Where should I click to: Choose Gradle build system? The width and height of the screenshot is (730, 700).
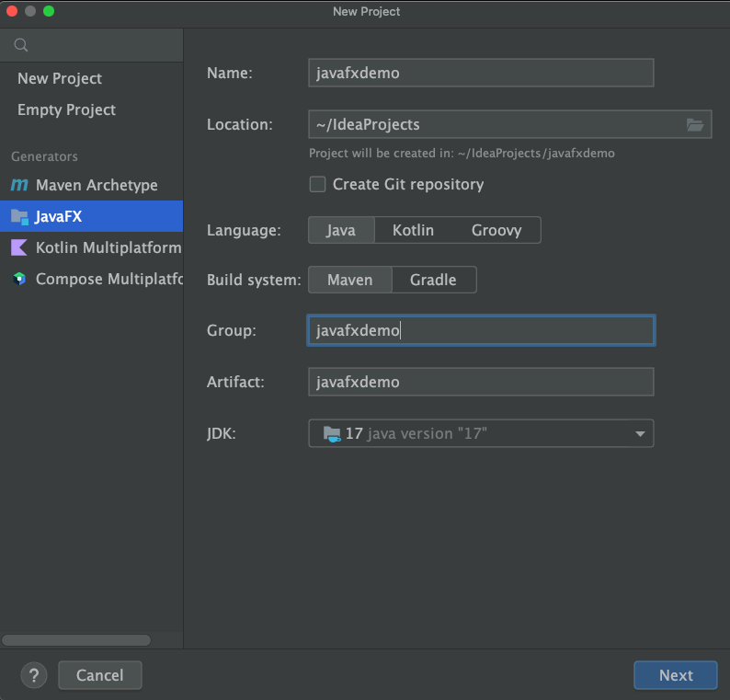[433, 280]
